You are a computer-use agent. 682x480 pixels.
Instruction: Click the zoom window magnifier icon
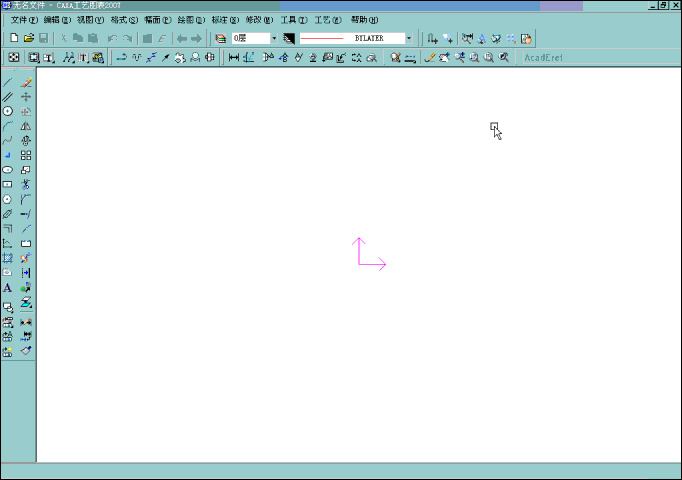pos(474,57)
